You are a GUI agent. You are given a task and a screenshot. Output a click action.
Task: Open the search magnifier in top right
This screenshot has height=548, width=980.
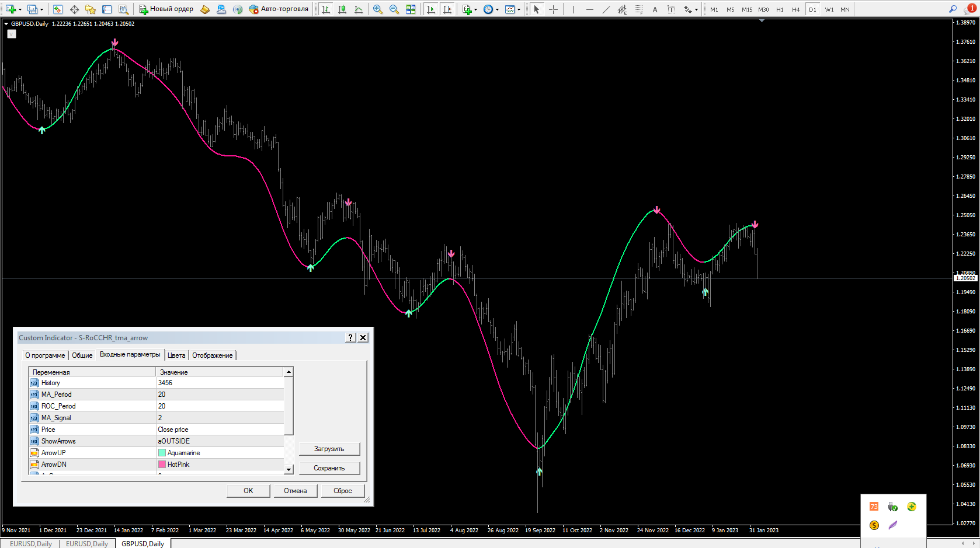953,9
